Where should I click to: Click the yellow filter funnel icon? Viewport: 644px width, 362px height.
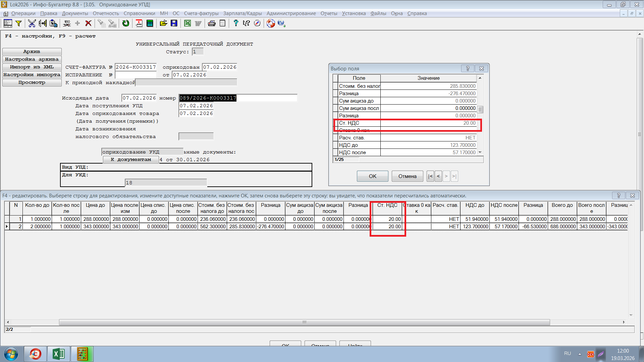tap(19, 23)
